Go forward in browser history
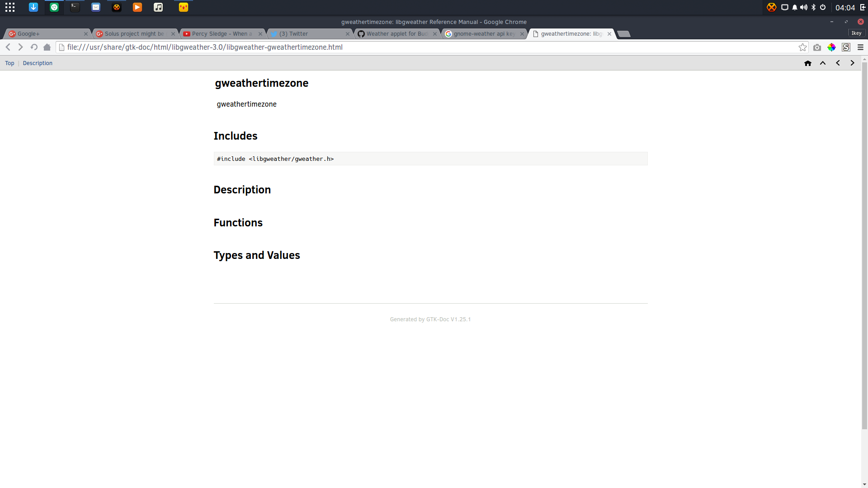Image resolution: width=868 pixels, height=488 pixels. pyautogui.click(x=20, y=47)
